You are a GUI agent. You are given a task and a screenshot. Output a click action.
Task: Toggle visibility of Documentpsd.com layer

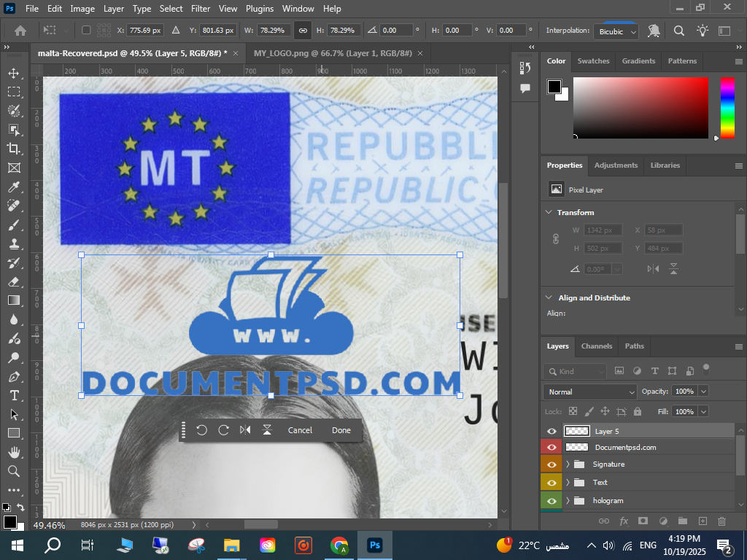[x=551, y=447]
